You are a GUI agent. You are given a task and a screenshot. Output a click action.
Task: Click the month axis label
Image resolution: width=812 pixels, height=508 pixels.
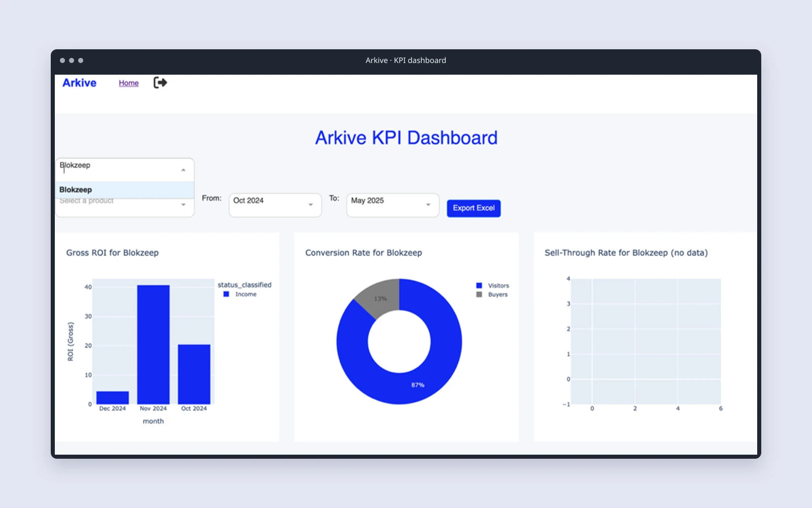click(x=153, y=421)
